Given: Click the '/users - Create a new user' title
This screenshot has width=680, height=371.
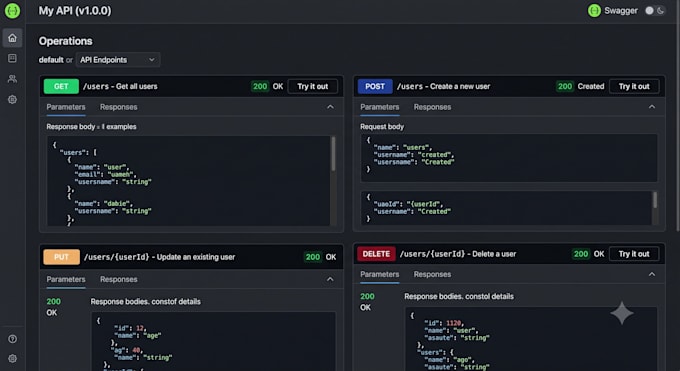Looking at the screenshot, I should 443,86.
